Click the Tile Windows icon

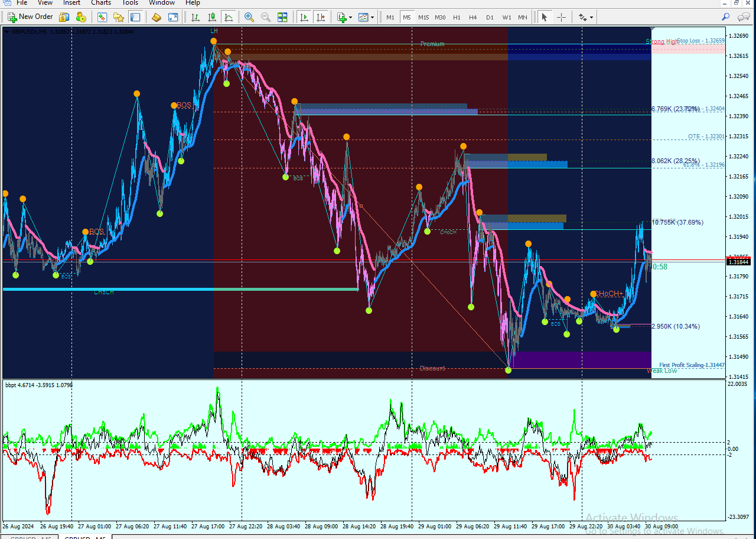click(282, 17)
